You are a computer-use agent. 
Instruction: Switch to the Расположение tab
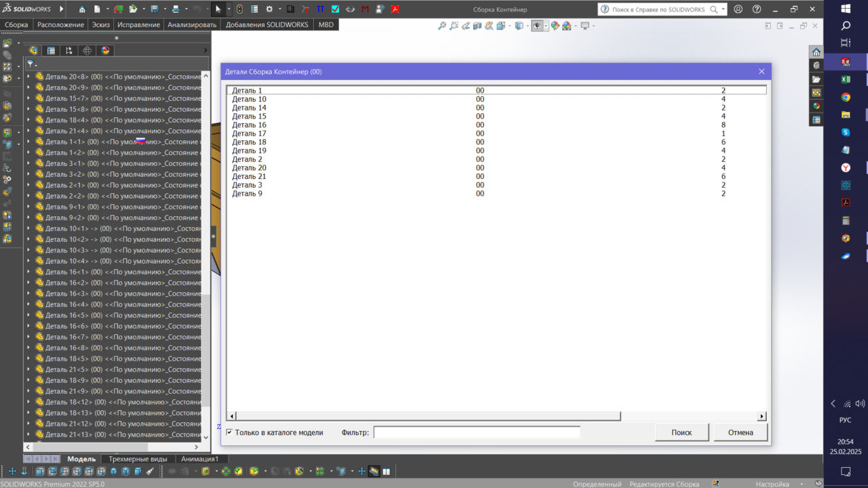60,24
